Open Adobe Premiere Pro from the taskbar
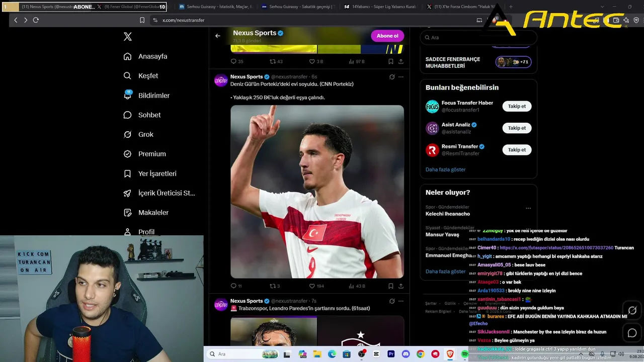Image resolution: width=644 pixels, height=362 pixels. pos(391,354)
